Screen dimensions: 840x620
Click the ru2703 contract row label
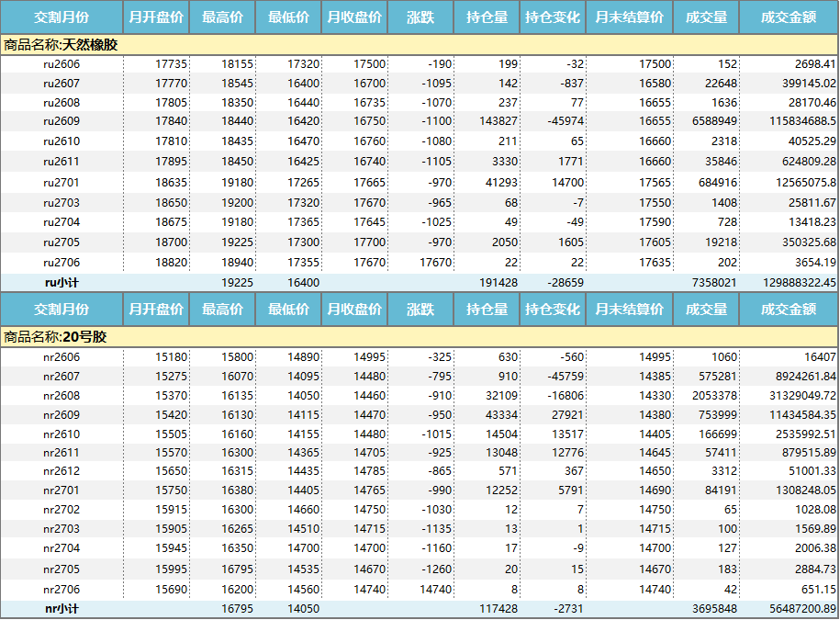(x=62, y=203)
